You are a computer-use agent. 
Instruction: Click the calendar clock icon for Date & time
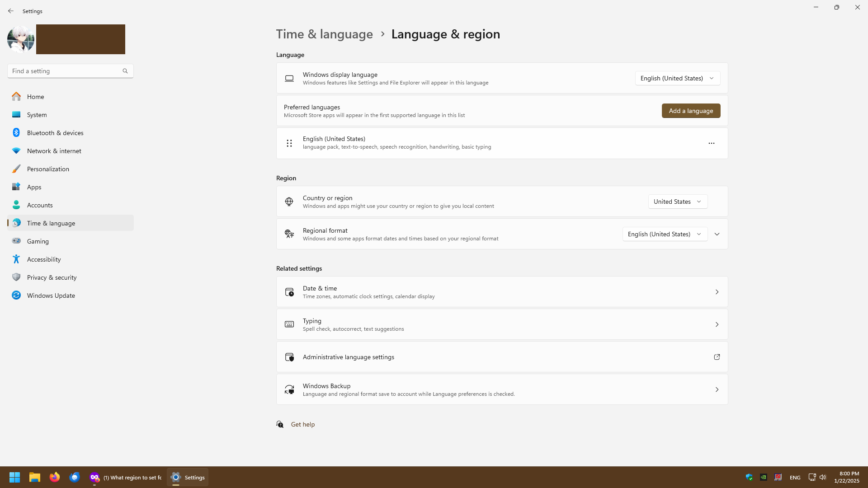pos(289,292)
